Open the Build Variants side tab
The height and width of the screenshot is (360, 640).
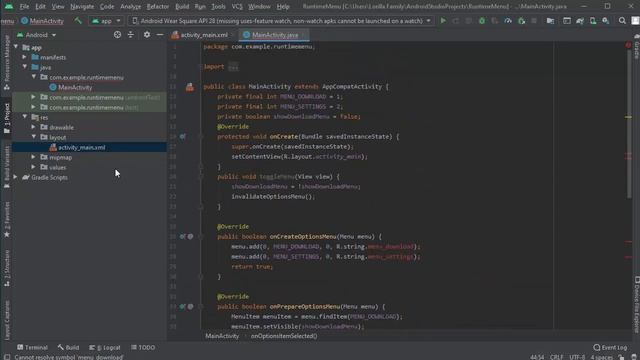click(7, 167)
